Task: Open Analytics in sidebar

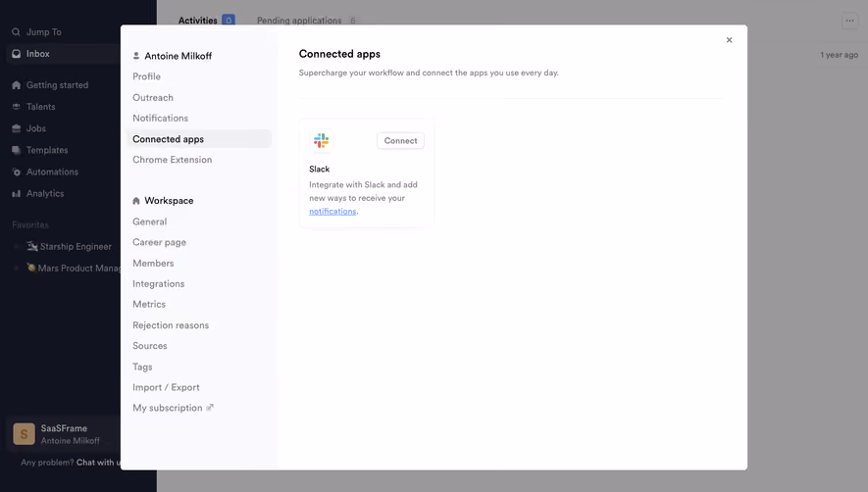Action: click(x=45, y=194)
